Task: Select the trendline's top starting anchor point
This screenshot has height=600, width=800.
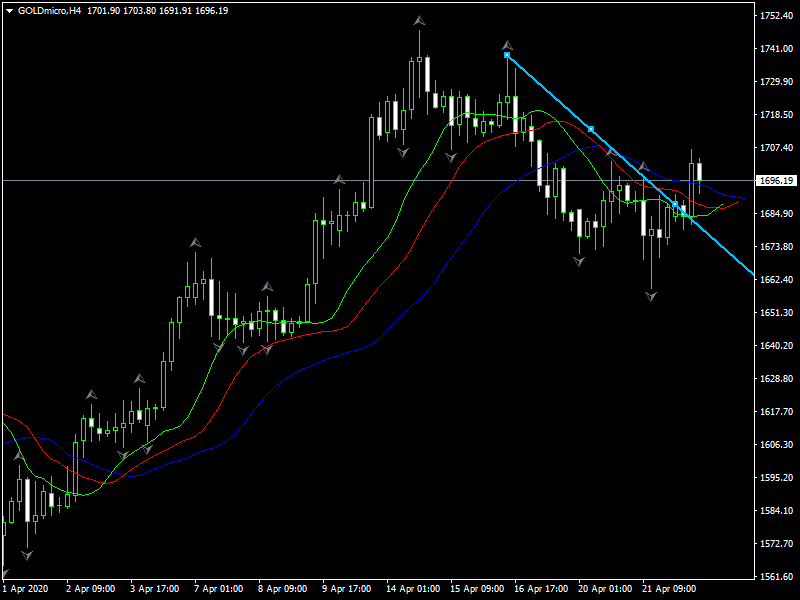Action: tap(508, 56)
